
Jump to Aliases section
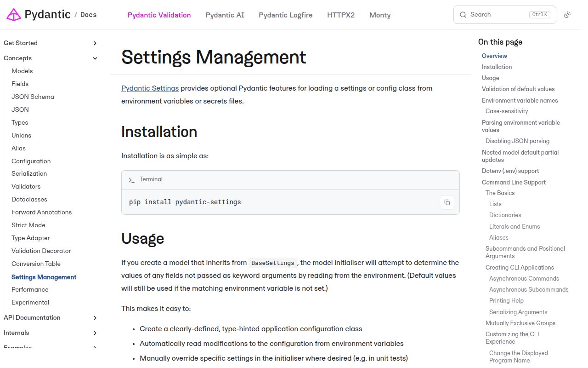pyautogui.click(x=498, y=237)
